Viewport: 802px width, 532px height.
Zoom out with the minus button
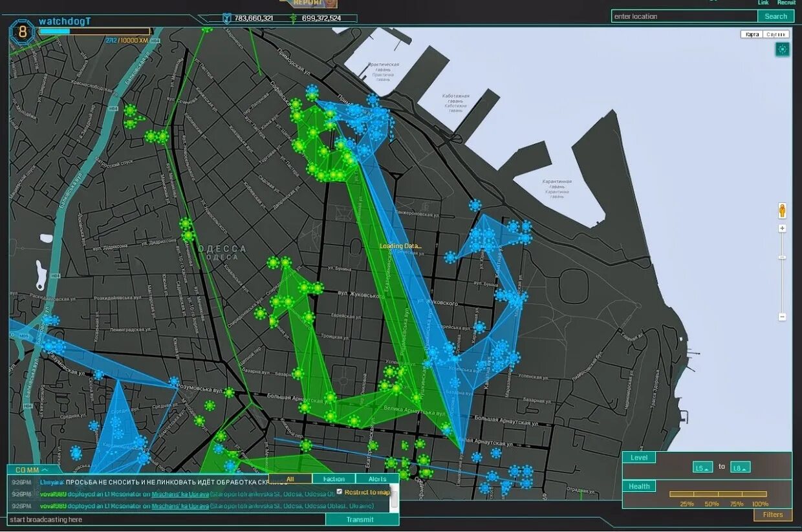pos(782,317)
